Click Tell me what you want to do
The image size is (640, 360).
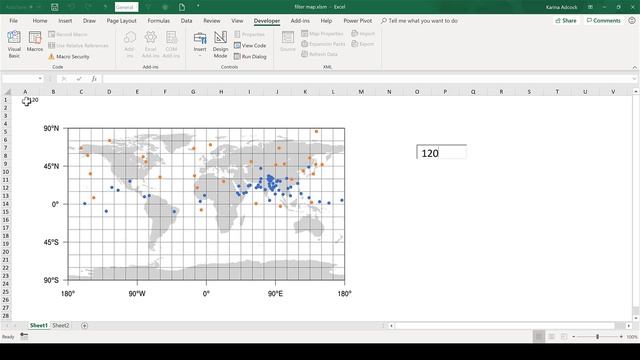(419, 21)
